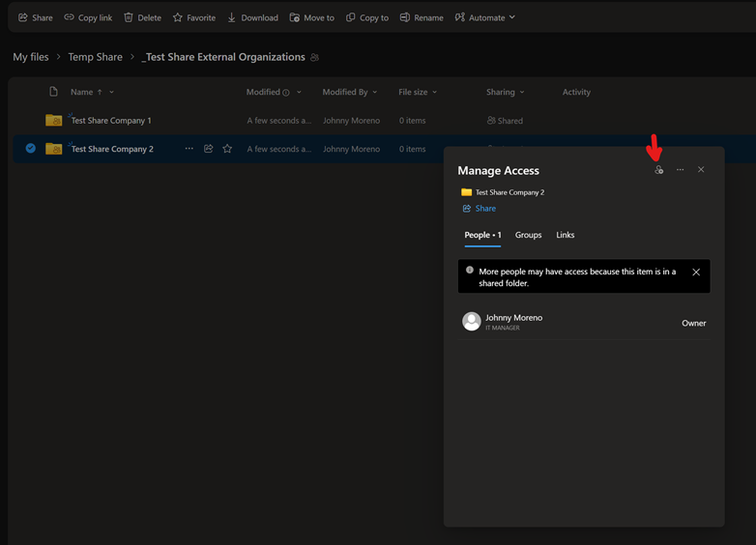Click grant access person icon in Manage Access
Image resolution: width=756 pixels, height=545 pixels.
659,170
